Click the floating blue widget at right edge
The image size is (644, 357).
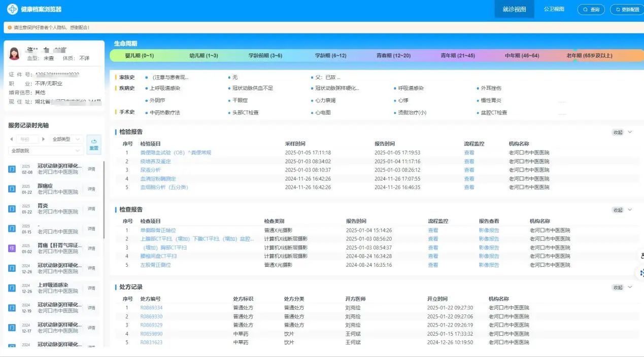[x=640, y=273]
